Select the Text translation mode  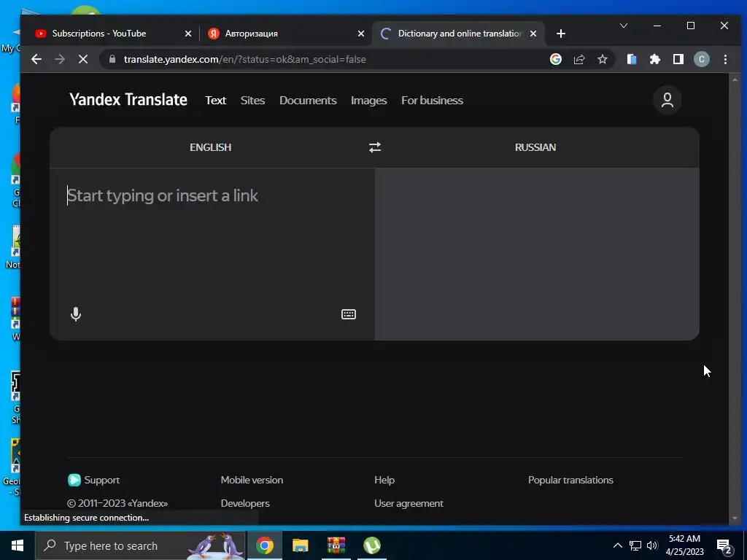[216, 101]
